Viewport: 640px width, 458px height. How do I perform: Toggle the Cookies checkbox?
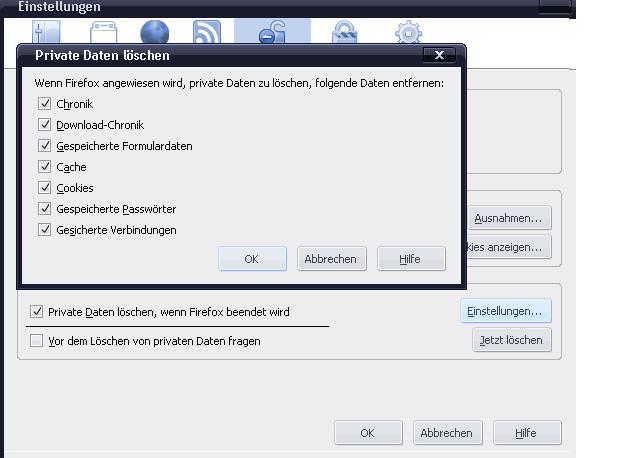click(x=44, y=188)
